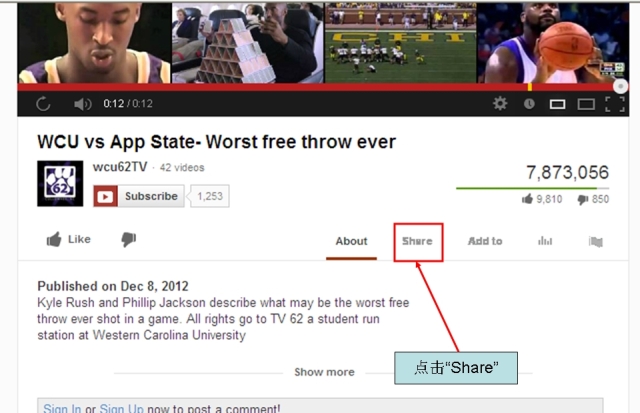This screenshot has width=640, height=413.
Task: Open the video settings gear
Action: pyautogui.click(x=500, y=104)
